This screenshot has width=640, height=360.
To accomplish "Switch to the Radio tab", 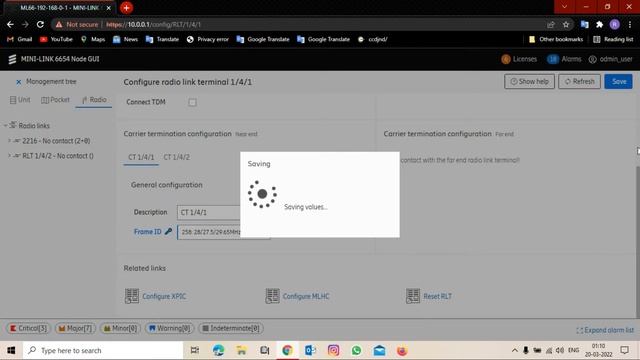I will click(94, 100).
